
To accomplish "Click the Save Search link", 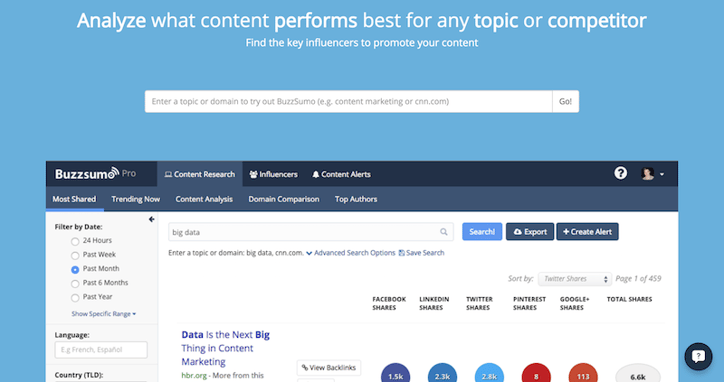I will pyautogui.click(x=422, y=253).
